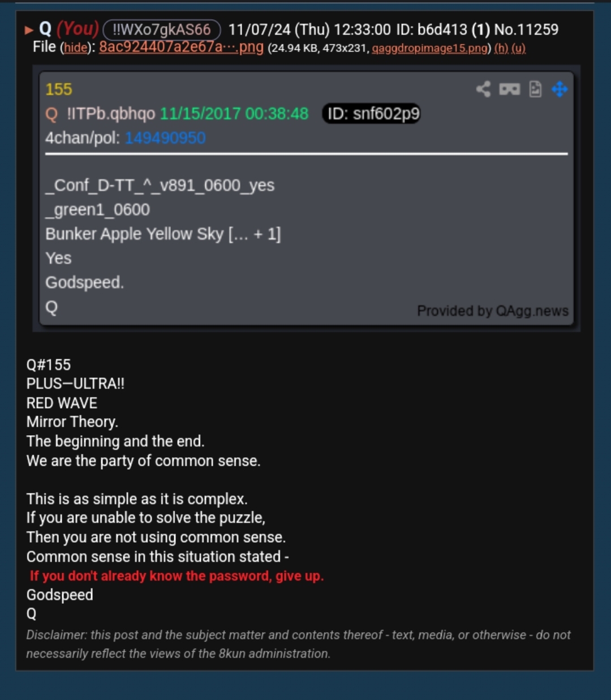Click the green 11/15/2017 00:38:48 timestamp
The height and width of the screenshot is (700, 611).
pyautogui.click(x=234, y=114)
